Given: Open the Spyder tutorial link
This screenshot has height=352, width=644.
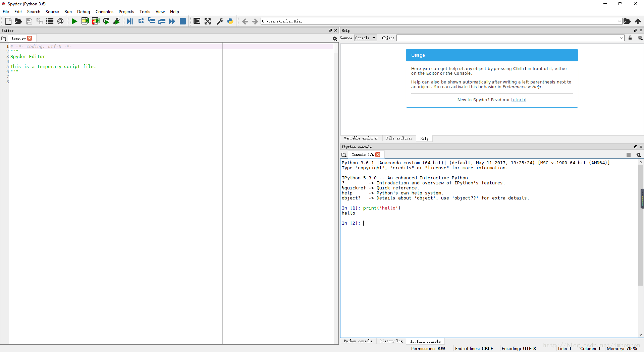Looking at the screenshot, I should tap(519, 100).
